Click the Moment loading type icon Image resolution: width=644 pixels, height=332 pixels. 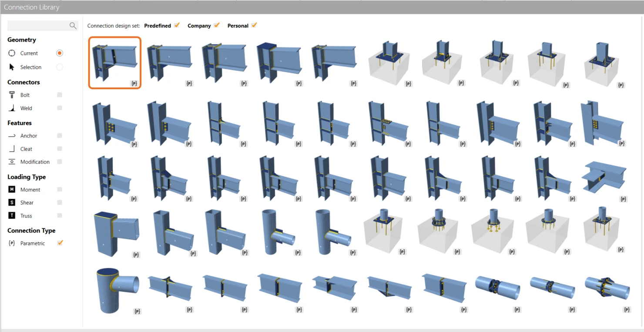click(x=12, y=189)
